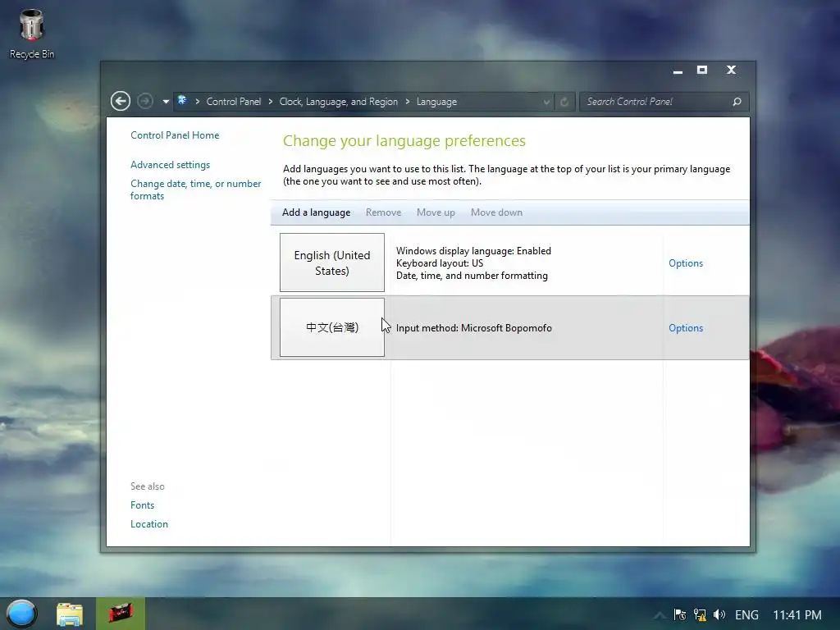Click the Start orb button

click(21, 614)
